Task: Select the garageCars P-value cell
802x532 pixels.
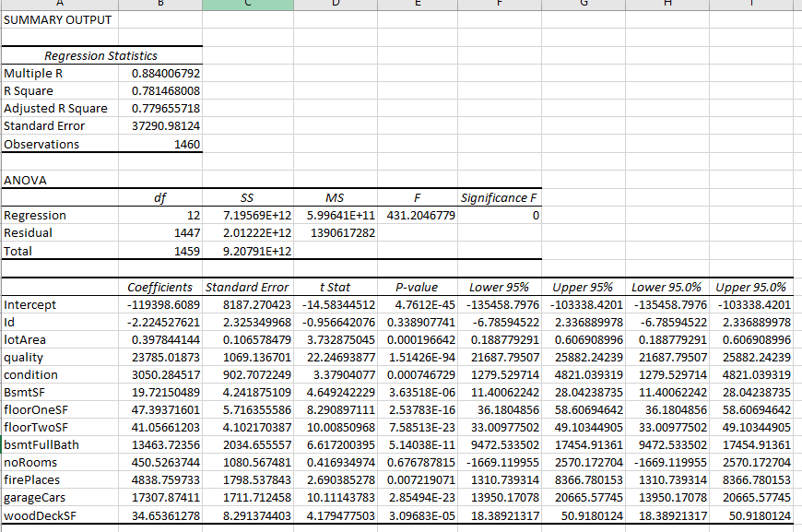Action: [x=418, y=499]
